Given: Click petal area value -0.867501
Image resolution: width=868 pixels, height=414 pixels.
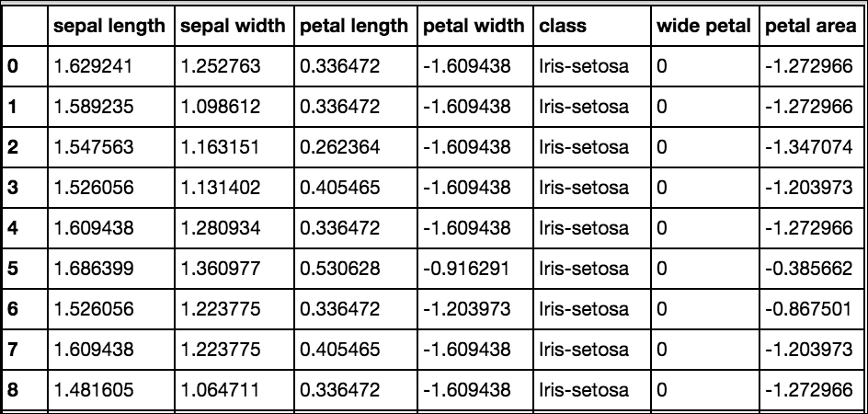Looking at the screenshot, I should [809, 309].
